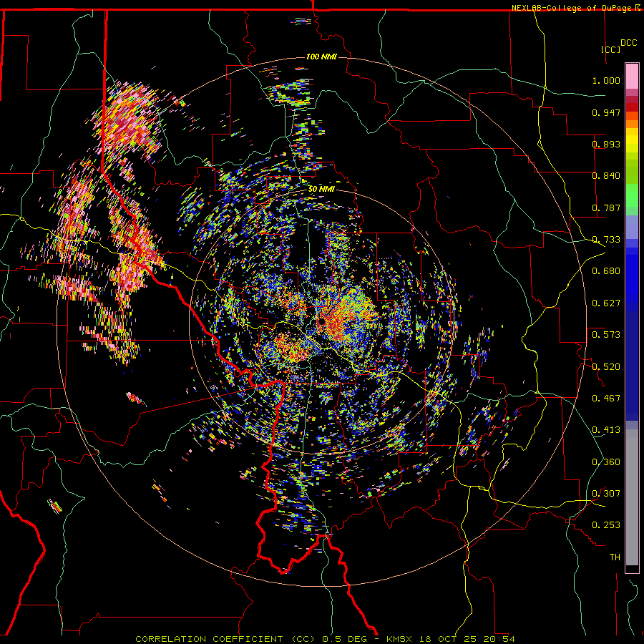Pick the pink swatch atop the color bar
Screen dimensions: 644x644
pos(632,76)
